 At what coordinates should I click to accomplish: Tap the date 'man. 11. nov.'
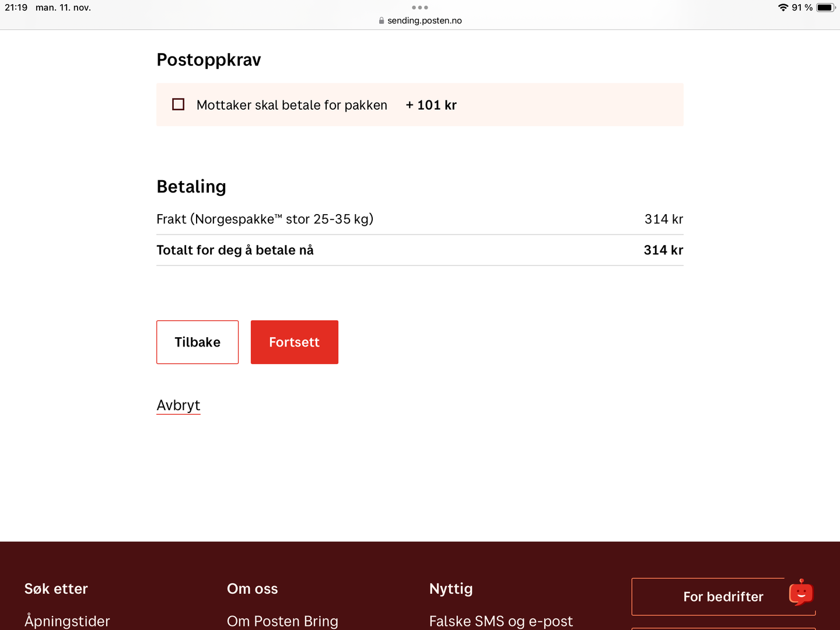tap(63, 8)
